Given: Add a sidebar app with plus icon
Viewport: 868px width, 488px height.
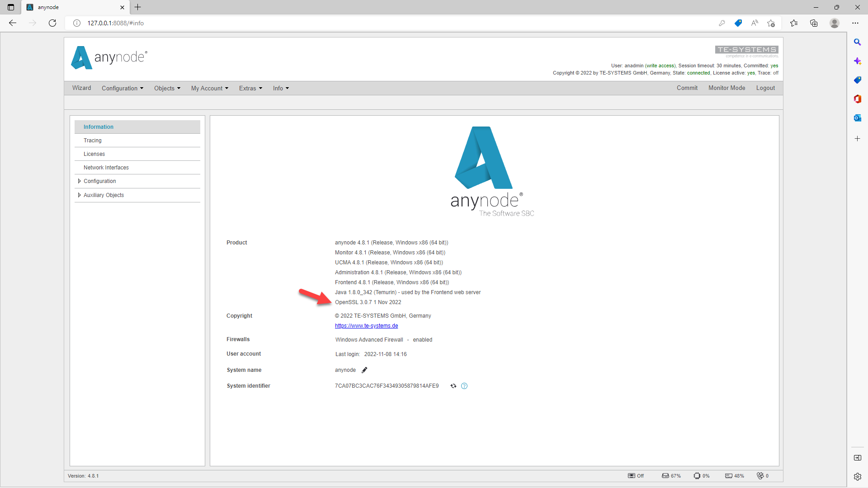Looking at the screenshot, I should pos(857,139).
